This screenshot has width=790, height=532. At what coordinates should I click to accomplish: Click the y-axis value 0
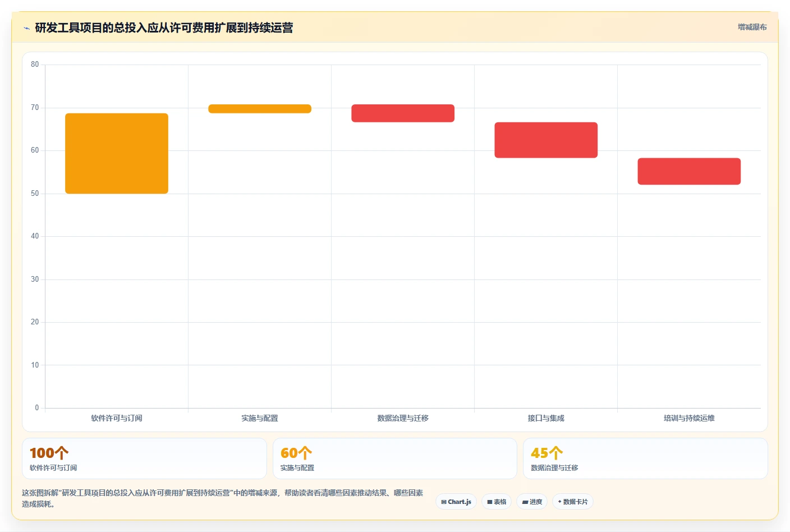37,408
